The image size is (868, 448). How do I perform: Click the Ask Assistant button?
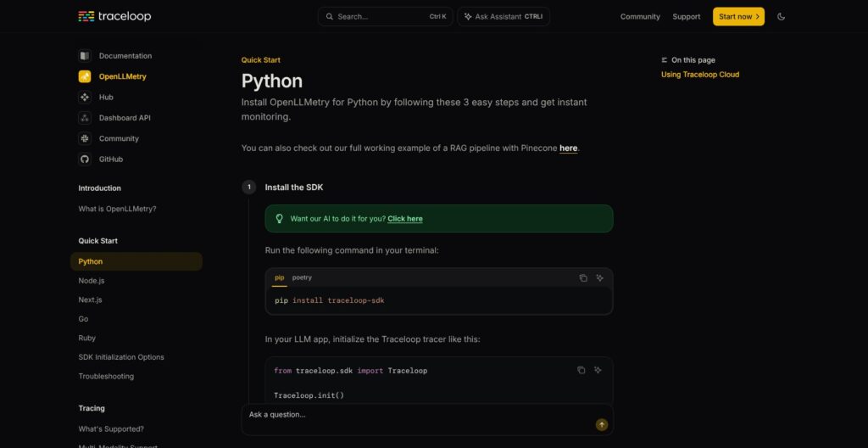point(504,17)
